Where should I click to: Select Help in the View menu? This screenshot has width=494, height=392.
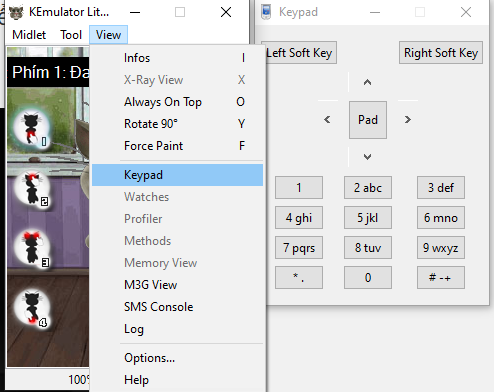point(177,380)
